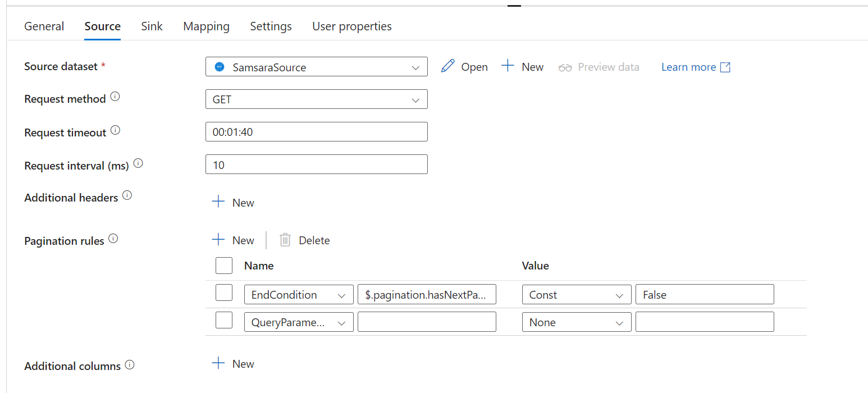Edit the False value field
The width and height of the screenshot is (868, 393).
click(705, 295)
